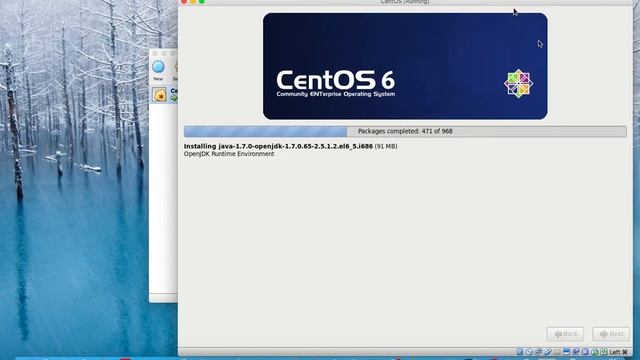Click the package installation progress bar
Screen dimensions: 640x360
pyautogui.click(x=405, y=131)
